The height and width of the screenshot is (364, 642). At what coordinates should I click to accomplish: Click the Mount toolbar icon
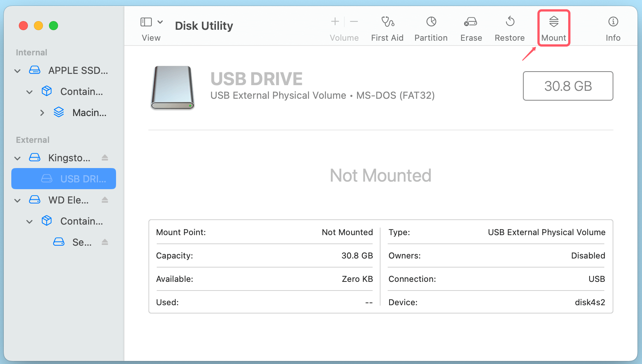[x=553, y=28]
